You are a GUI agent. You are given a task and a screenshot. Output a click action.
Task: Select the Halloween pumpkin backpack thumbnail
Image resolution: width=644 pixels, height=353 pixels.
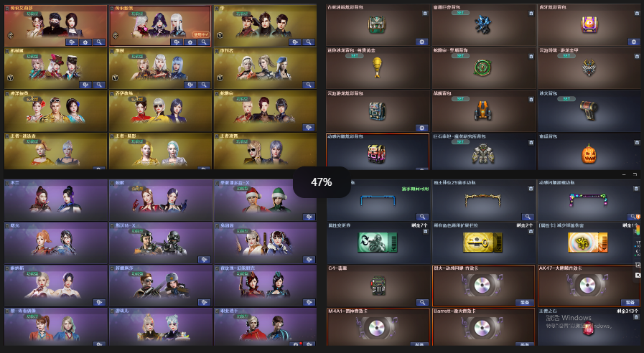[x=589, y=154]
